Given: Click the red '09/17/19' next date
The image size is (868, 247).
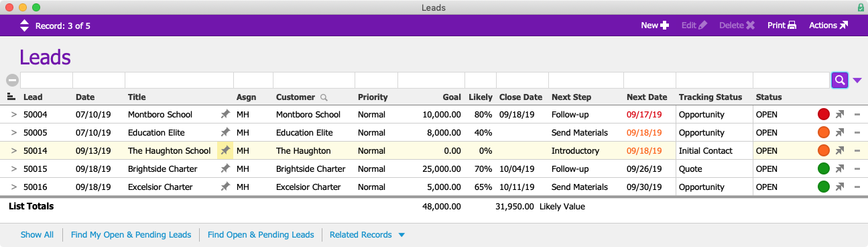Looking at the screenshot, I should [x=644, y=115].
